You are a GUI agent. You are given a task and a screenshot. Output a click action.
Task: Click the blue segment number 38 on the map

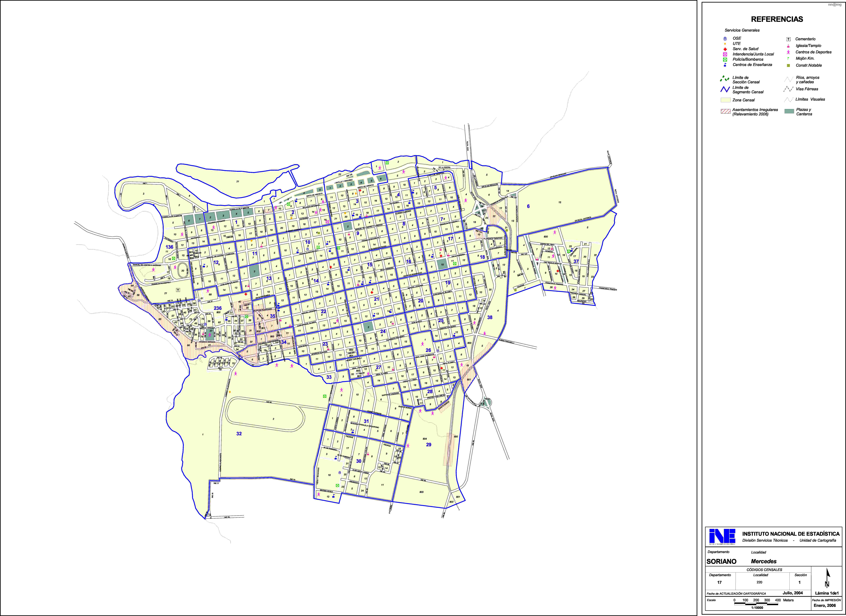point(490,317)
